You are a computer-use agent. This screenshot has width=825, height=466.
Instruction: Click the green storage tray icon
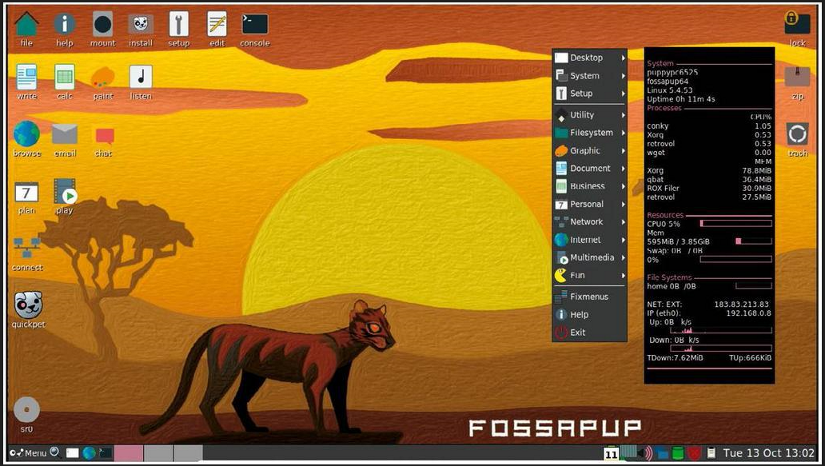click(678, 453)
